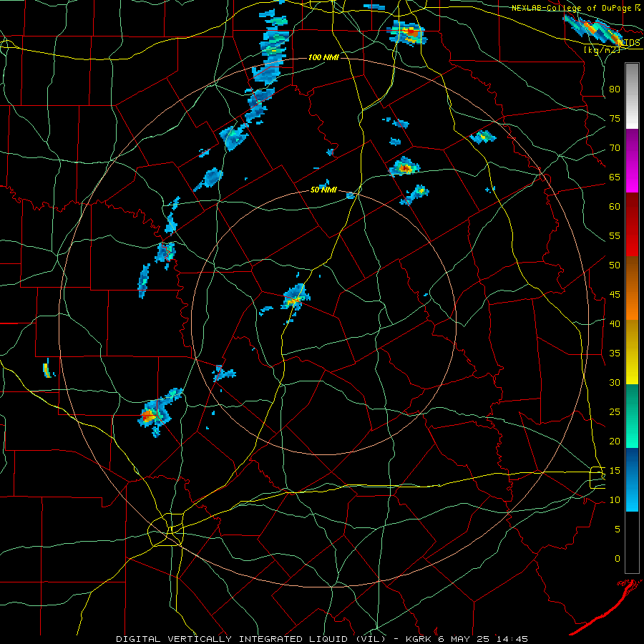Pick the magenta-purple segment of color bar
Screen dimensions: 644x644
point(632,160)
